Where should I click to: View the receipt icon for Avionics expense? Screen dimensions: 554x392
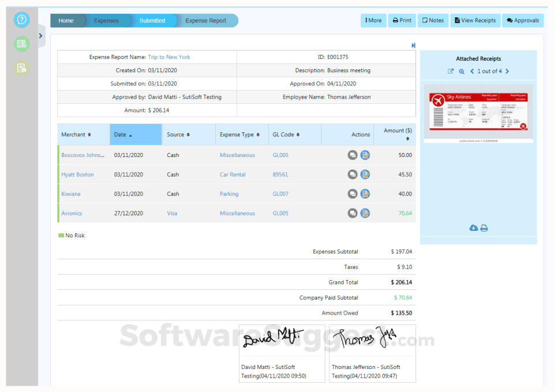coord(365,213)
